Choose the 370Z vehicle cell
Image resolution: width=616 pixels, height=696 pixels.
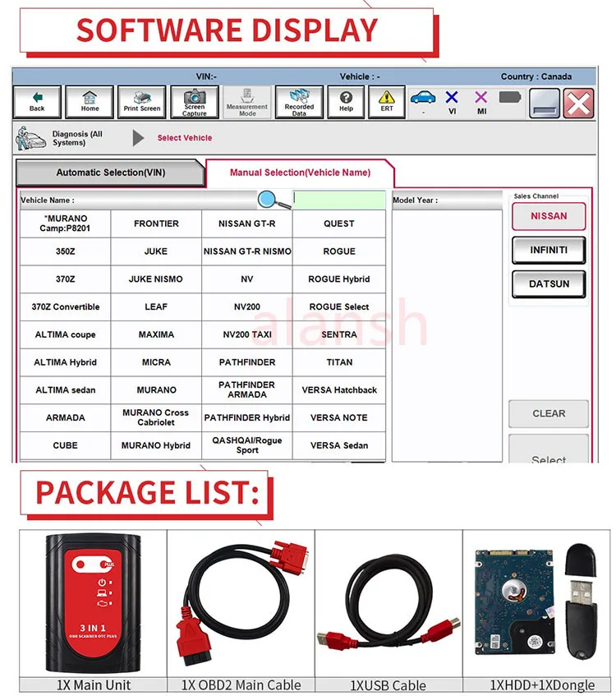[x=65, y=279]
